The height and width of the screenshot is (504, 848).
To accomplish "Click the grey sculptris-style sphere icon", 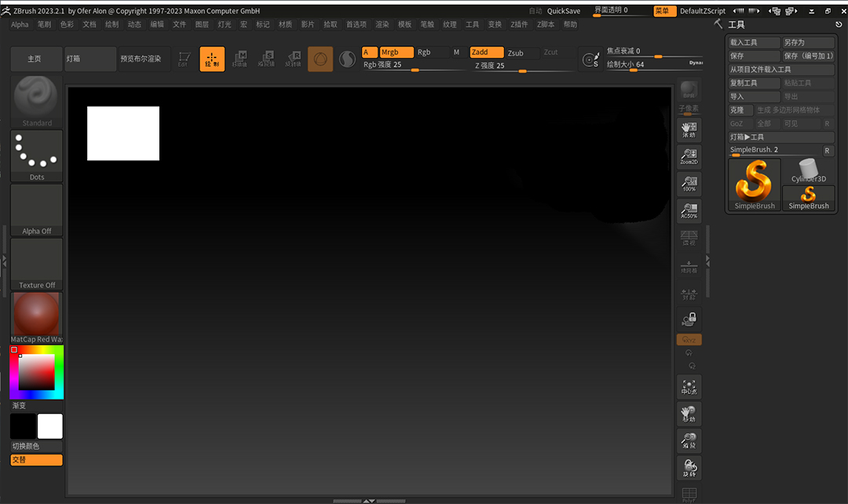I will [347, 59].
